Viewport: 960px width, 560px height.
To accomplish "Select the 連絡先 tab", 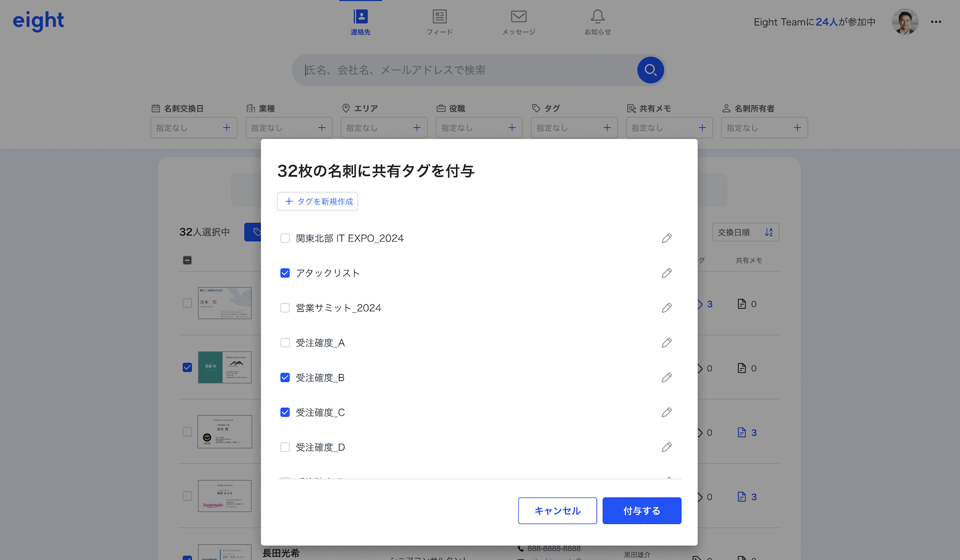I will 360,22.
